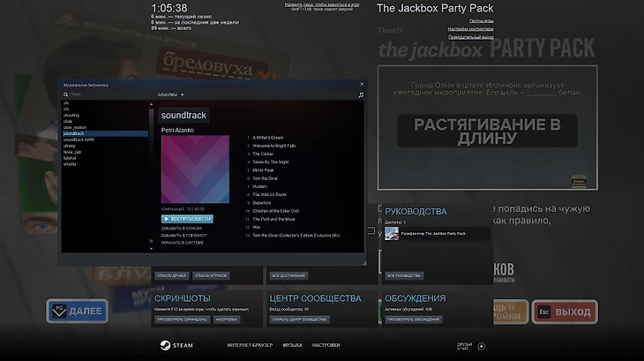This screenshot has width=644, height=361.
Task: Open Настройки in overlay bottom bar
Action: pos(326,345)
